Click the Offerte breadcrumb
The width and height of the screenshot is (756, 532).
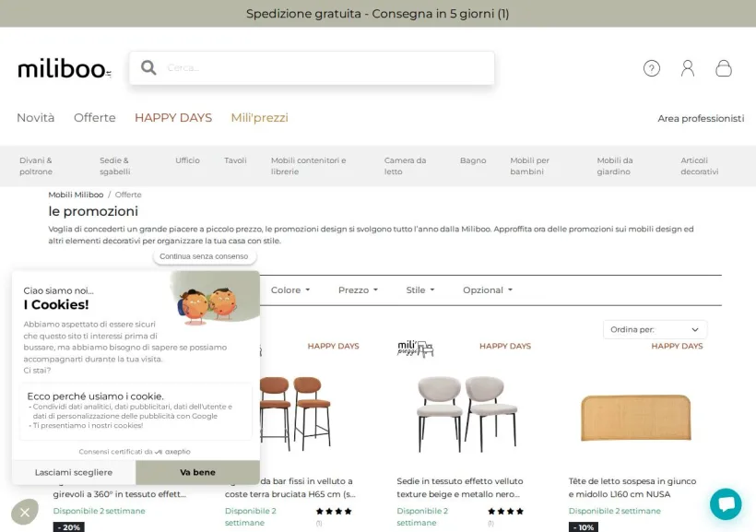[x=128, y=195]
